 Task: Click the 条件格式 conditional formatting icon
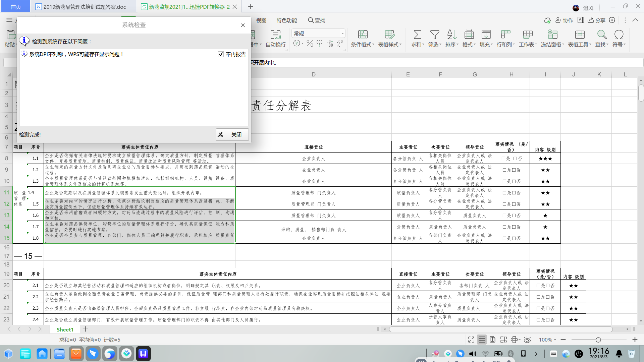(x=363, y=35)
